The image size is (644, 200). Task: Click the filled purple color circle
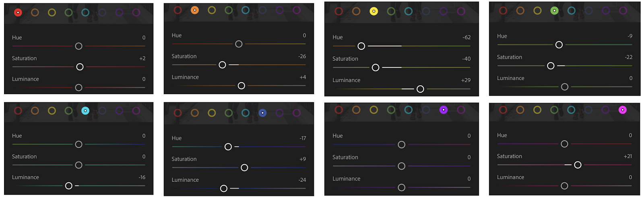[443, 109]
